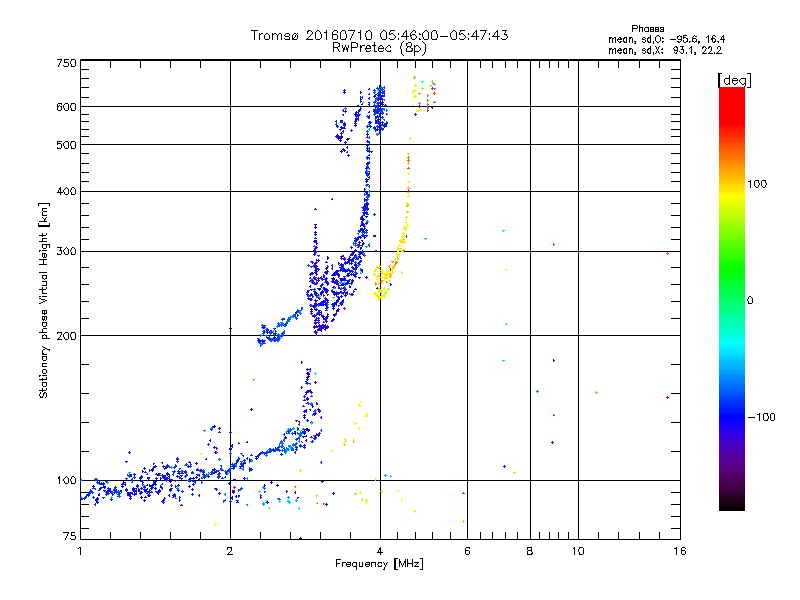Click the y-axis tick label "200"
The width and height of the screenshot is (800, 600).
click(66, 336)
